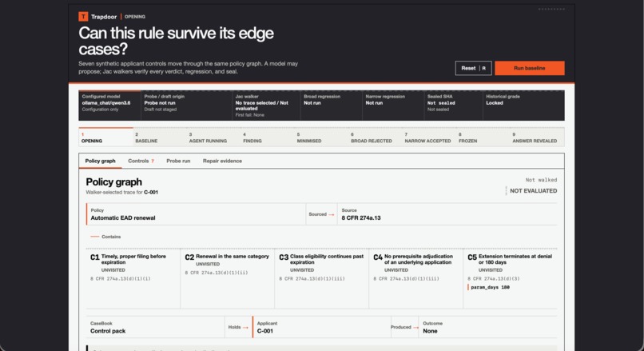644x351 pixels.
Task: Select the C5 Extension terminates node
Action: click(510, 279)
